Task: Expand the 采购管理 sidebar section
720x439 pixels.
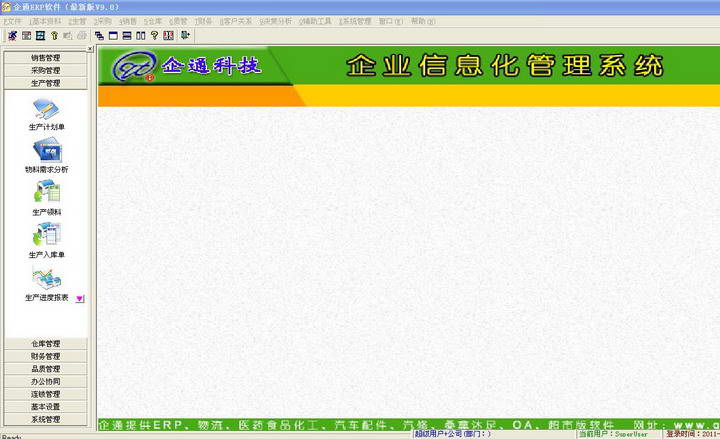Action: (45, 71)
